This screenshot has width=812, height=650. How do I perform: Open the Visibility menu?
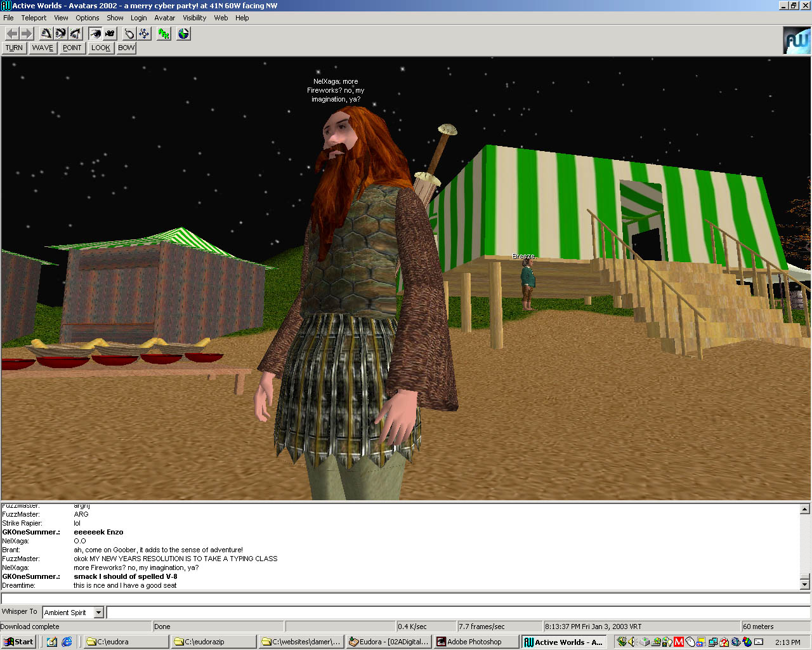click(x=194, y=18)
